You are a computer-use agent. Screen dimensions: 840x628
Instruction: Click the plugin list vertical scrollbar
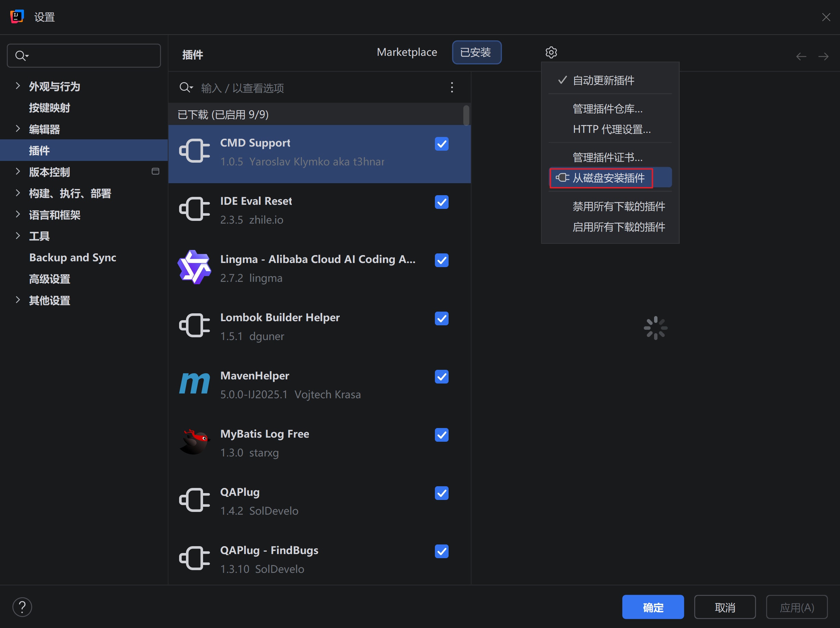click(466, 115)
